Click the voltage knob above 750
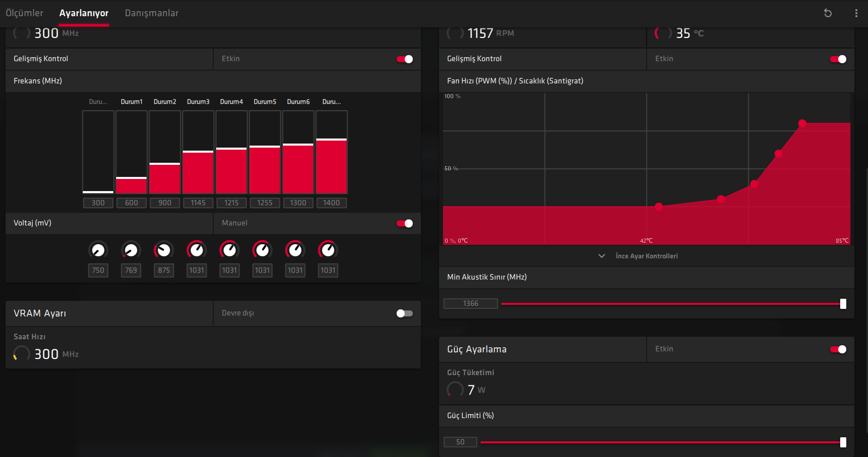The width and height of the screenshot is (868, 457). click(x=98, y=250)
